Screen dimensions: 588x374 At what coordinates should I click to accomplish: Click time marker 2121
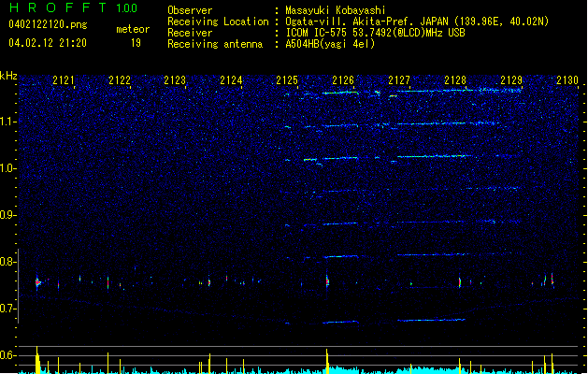[64, 80]
